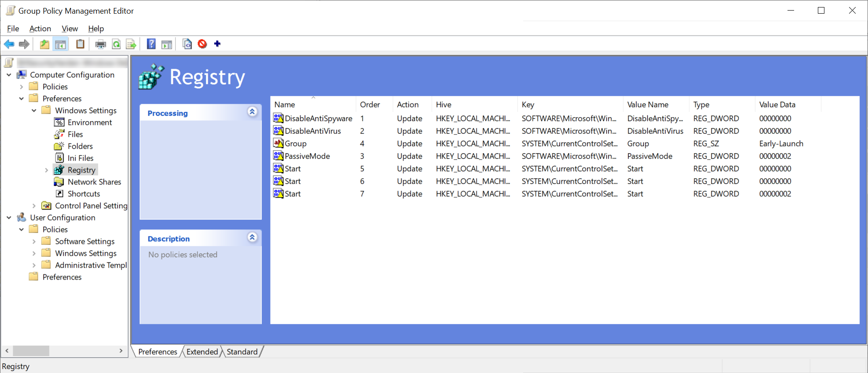Toggle the Show/Hide Action Pane icon
868x373 pixels.
[167, 44]
